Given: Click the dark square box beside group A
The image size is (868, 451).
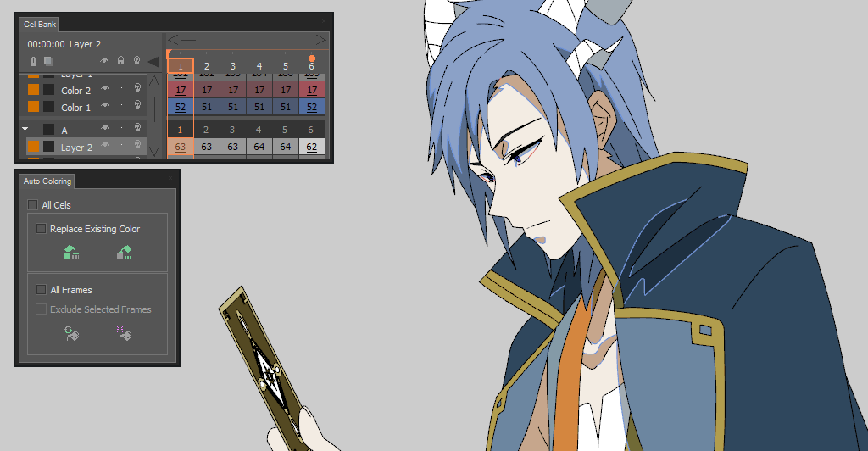Looking at the screenshot, I should point(48,130).
